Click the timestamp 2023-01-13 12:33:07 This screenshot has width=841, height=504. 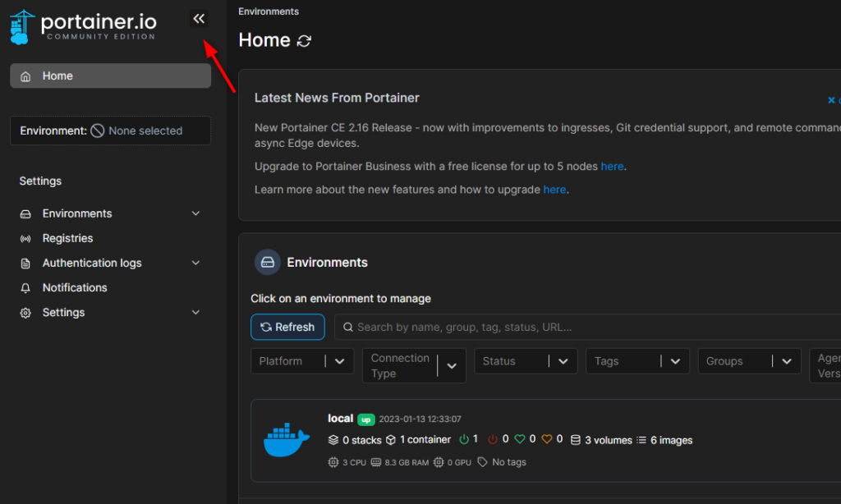pyautogui.click(x=420, y=419)
